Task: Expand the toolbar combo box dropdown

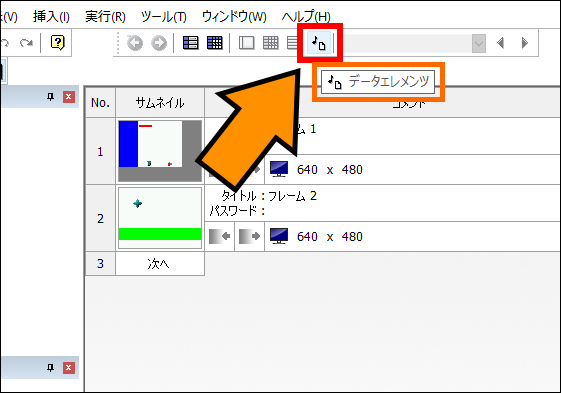Action: (x=479, y=43)
